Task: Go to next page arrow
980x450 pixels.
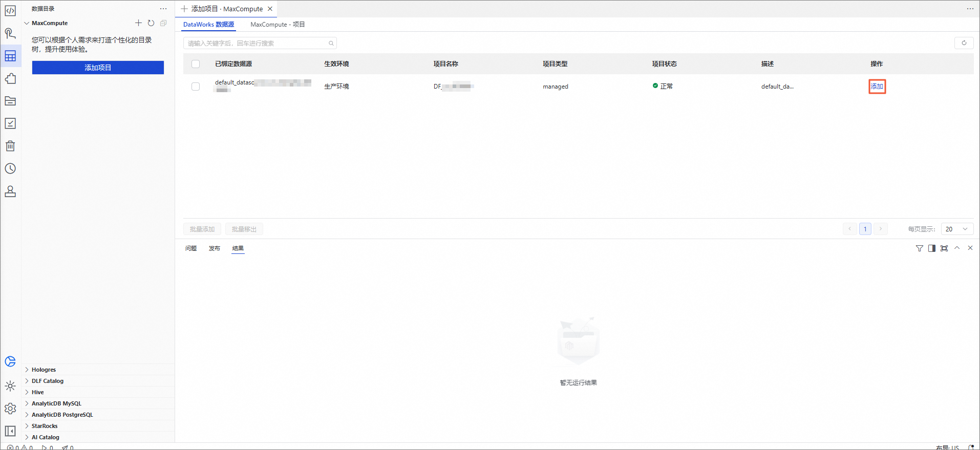Action: click(881, 229)
